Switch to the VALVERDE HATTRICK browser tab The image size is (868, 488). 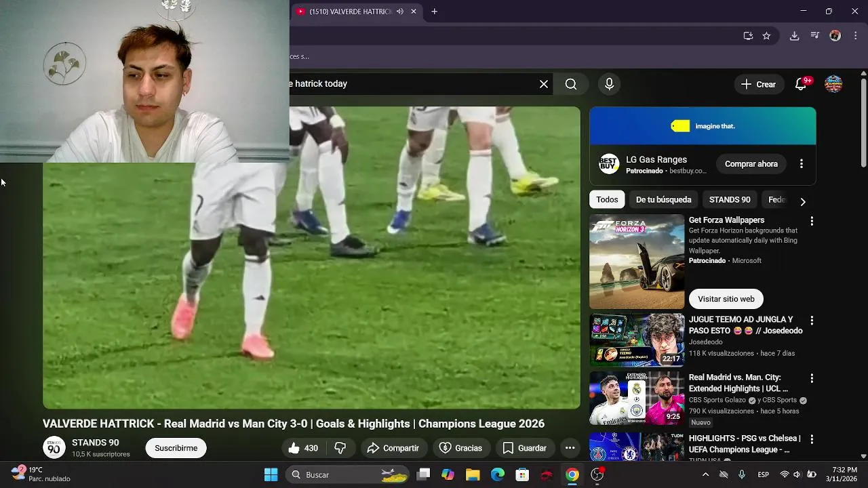pyautogui.click(x=349, y=12)
